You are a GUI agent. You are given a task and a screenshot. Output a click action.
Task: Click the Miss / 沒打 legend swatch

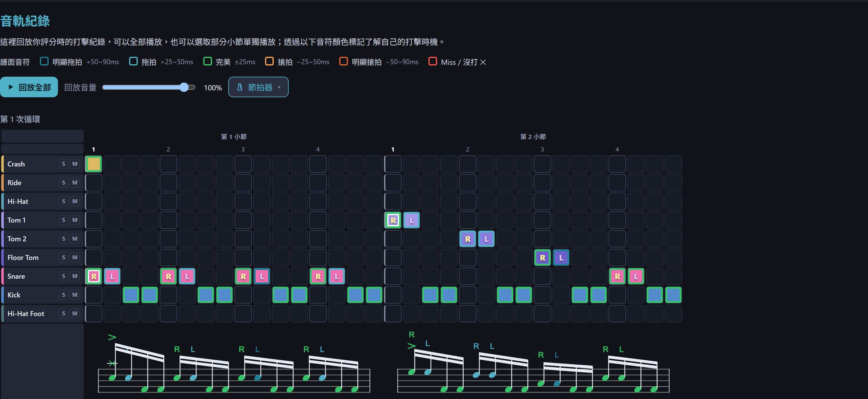pyautogui.click(x=433, y=61)
